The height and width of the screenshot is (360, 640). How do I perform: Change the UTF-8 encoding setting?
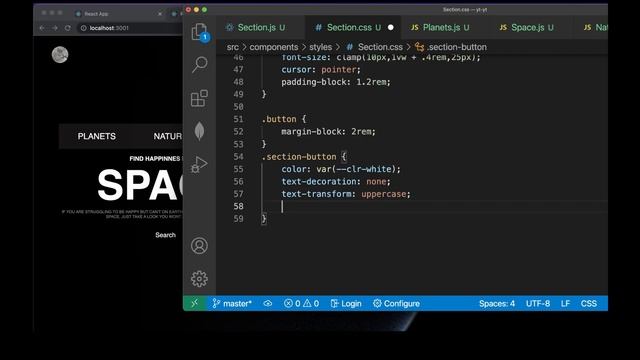click(538, 304)
